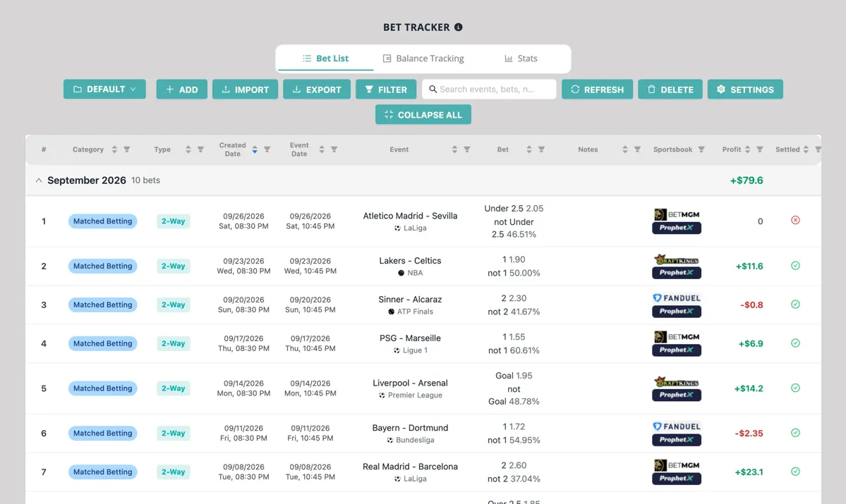Click the 2-Way tag in row 2
The width and height of the screenshot is (846, 504).
click(173, 266)
